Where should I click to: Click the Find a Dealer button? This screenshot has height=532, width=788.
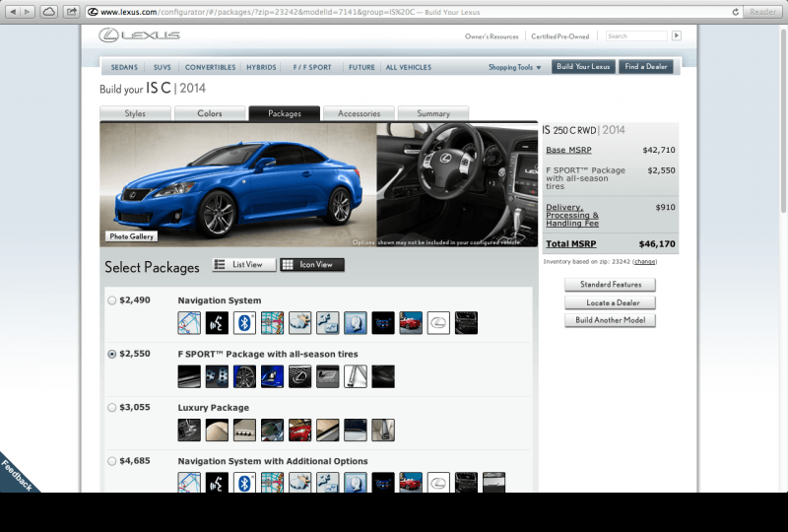pos(646,66)
